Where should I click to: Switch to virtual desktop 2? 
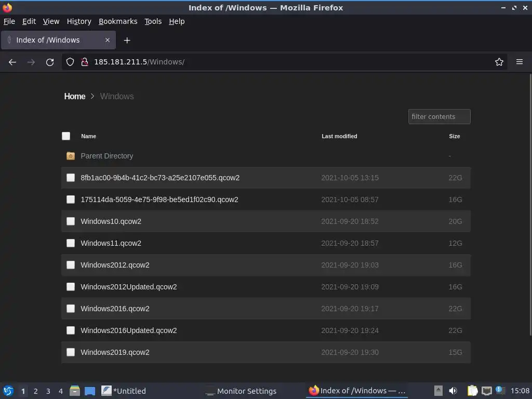36,391
